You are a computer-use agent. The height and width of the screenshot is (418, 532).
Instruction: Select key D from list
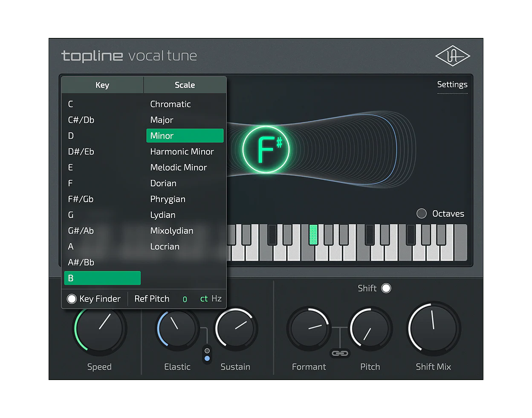coord(102,136)
